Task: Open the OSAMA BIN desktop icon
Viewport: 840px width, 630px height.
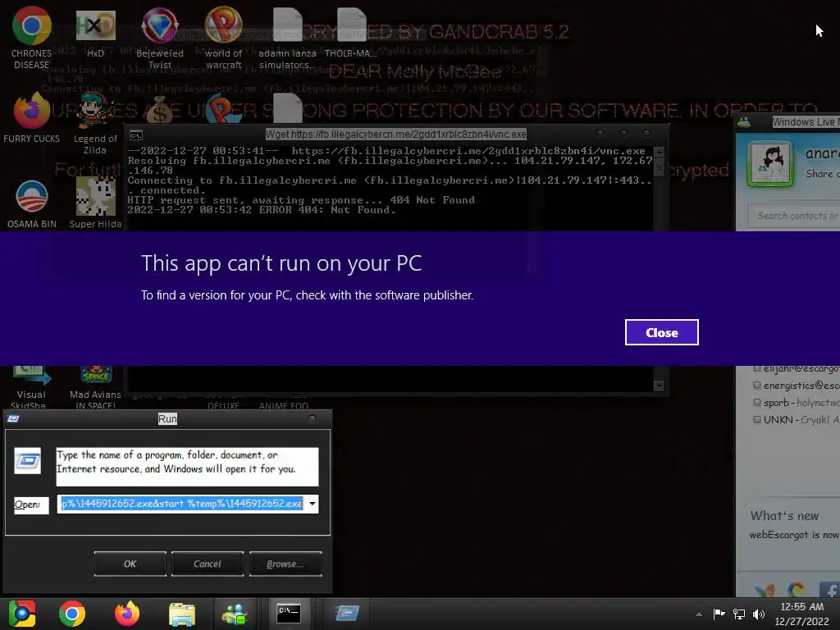Action: tap(32, 203)
